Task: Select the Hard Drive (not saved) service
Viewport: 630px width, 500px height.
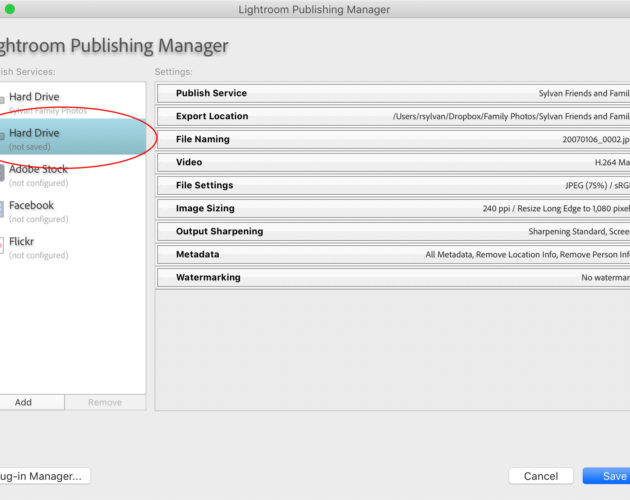Action: (72, 136)
